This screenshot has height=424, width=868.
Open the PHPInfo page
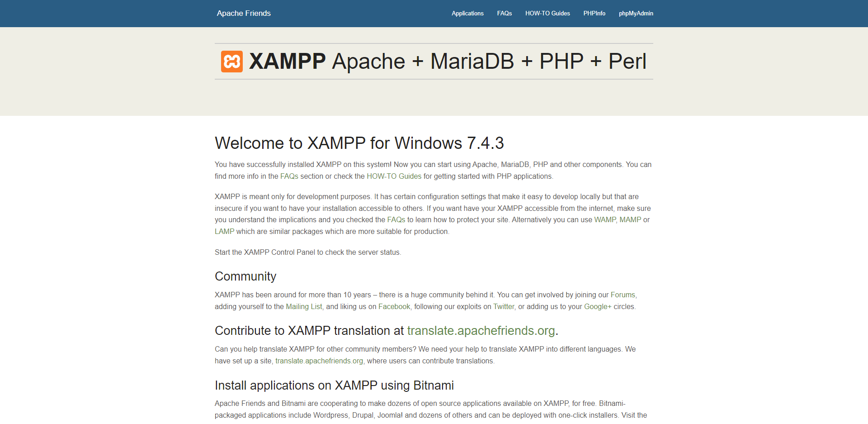point(594,13)
